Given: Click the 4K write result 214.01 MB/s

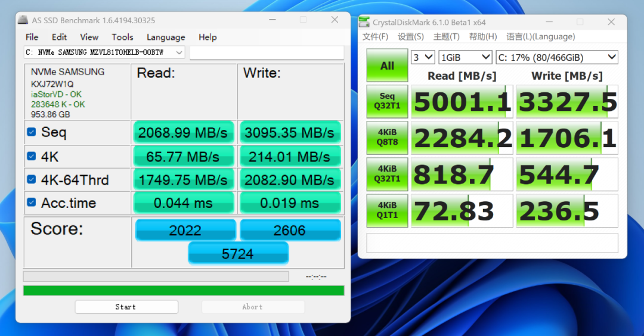Looking at the screenshot, I should pyautogui.click(x=290, y=156).
